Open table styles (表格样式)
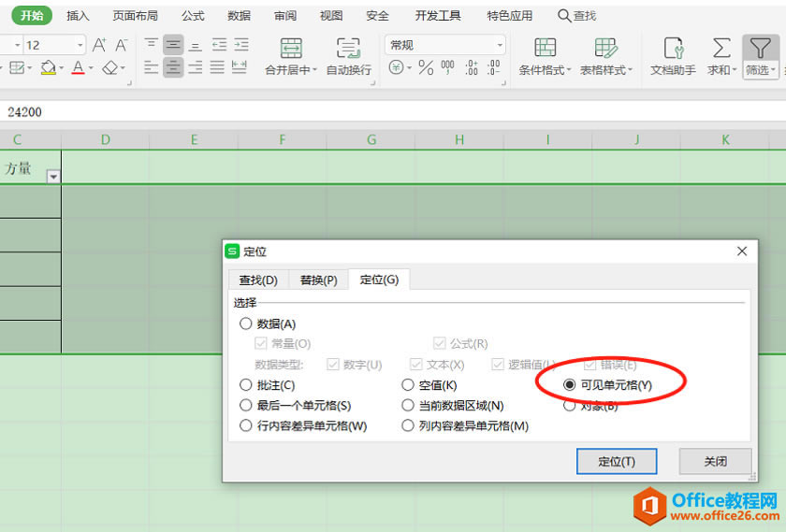Viewport: 786px width, 532px height. [606, 56]
